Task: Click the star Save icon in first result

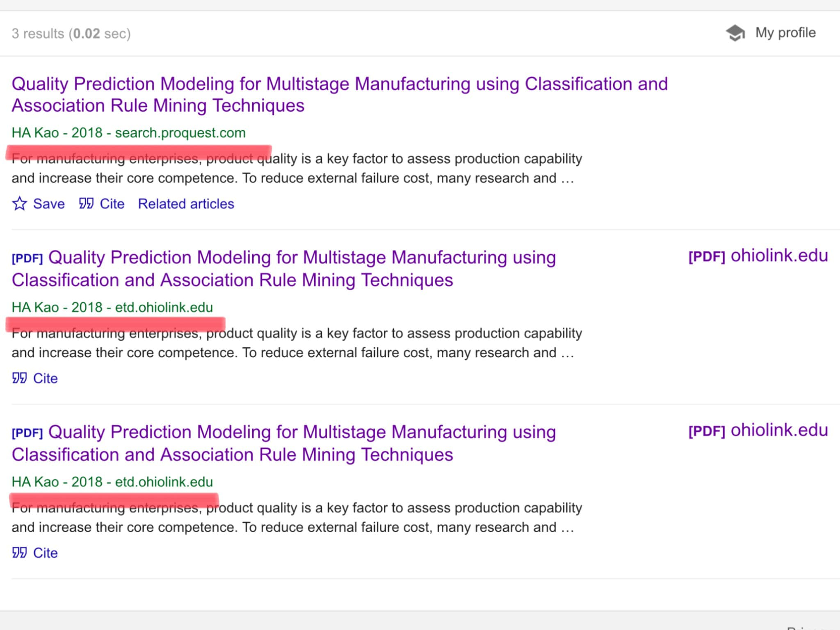Action: [x=20, y=203]
